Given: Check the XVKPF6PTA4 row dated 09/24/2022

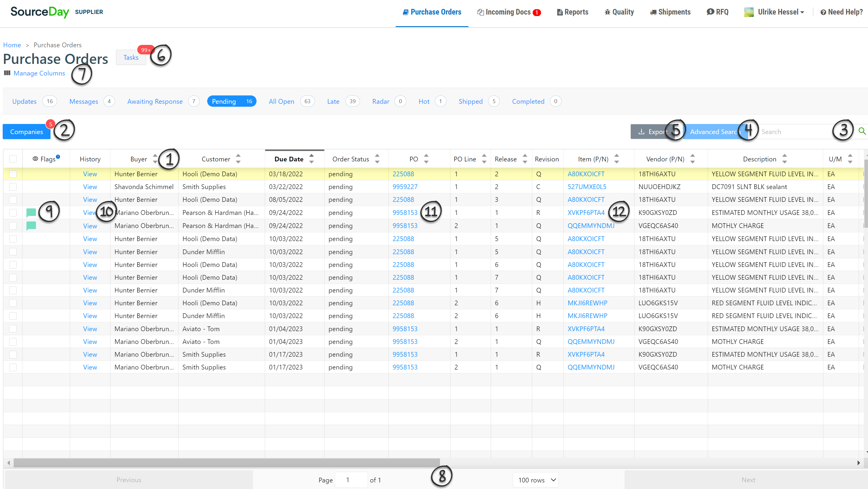Looking at the screenshot, I should click(13, 213).
